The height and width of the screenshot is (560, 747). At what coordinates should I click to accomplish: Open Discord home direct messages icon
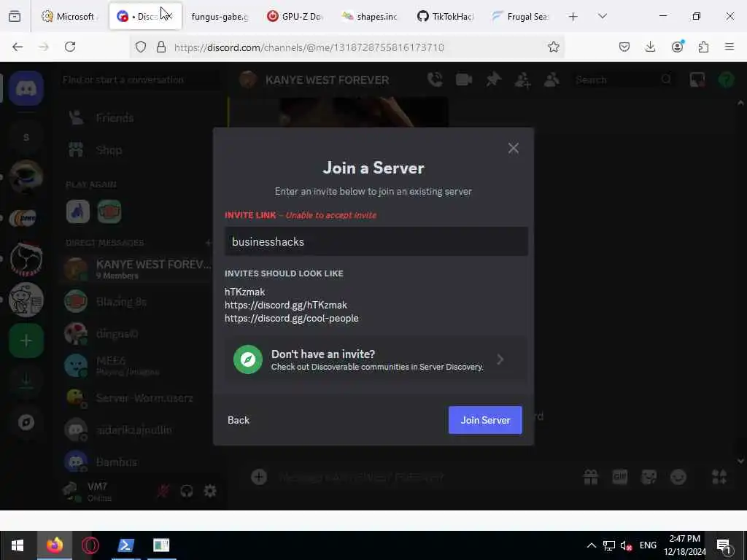(x=26, y=88)
